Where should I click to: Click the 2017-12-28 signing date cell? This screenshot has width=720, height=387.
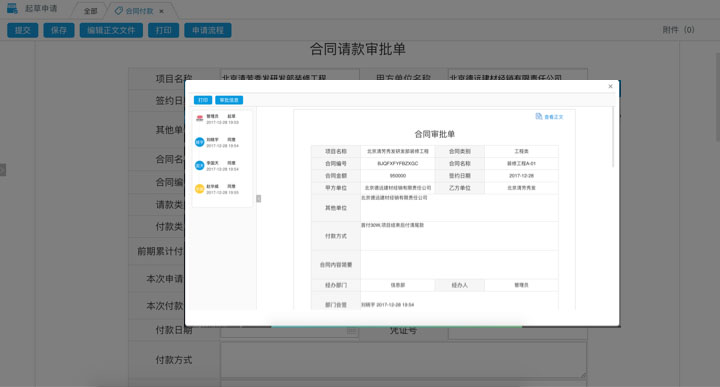click(x=522, y=176)
